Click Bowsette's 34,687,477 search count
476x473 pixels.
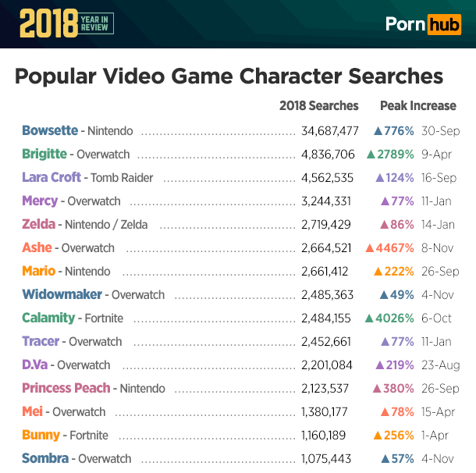pos(329,131)
